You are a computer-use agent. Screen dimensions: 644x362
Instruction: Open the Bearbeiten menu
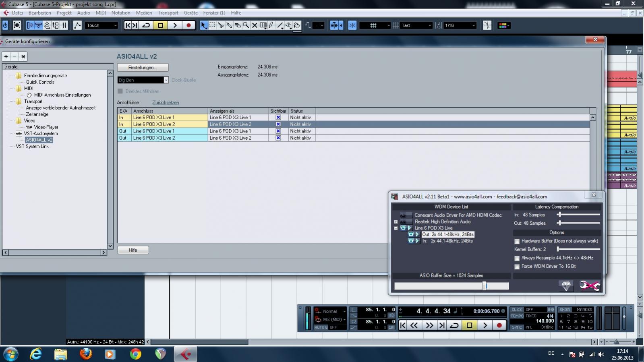coord(39,13)
